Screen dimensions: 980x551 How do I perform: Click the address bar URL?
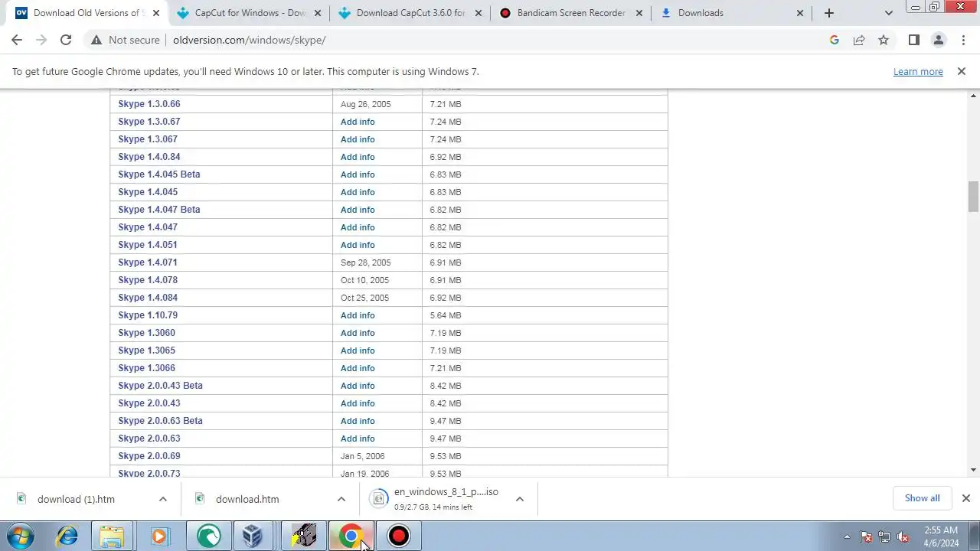249,40
